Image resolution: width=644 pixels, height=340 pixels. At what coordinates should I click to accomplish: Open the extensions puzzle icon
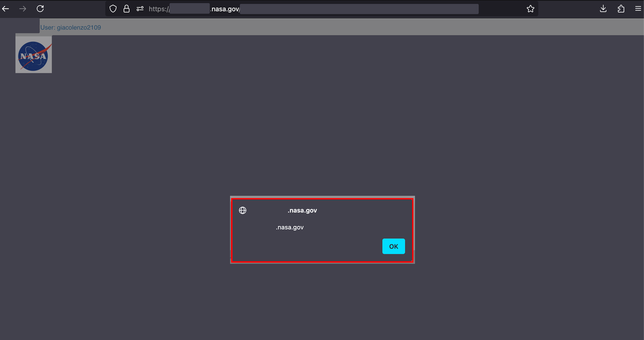pyautogui.click(x=621, y=9)
